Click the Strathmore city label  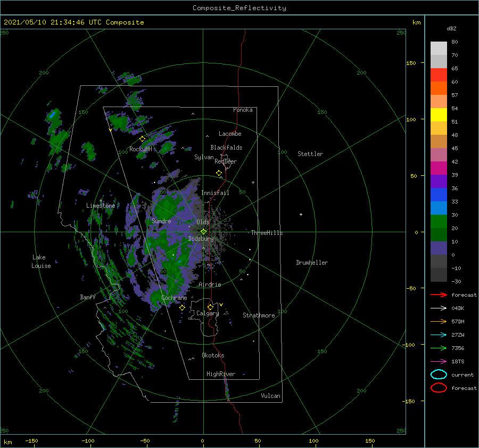pos(259,315)
